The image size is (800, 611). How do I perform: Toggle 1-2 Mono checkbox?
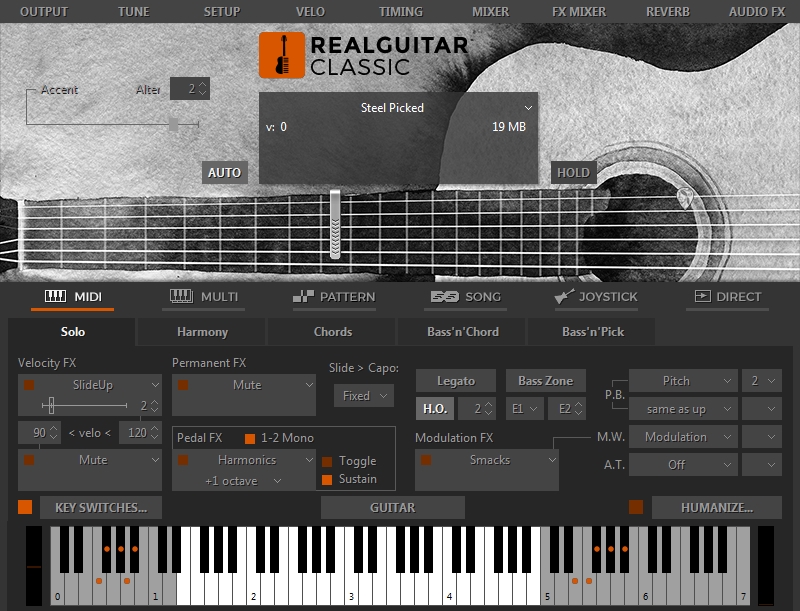(x=250, y=438)
